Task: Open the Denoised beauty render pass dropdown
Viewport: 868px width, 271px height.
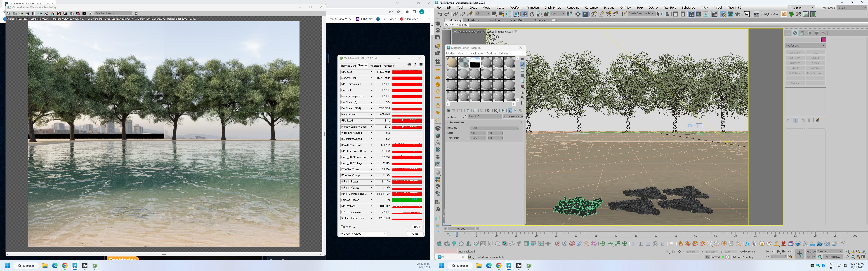Action: (113, 14)
